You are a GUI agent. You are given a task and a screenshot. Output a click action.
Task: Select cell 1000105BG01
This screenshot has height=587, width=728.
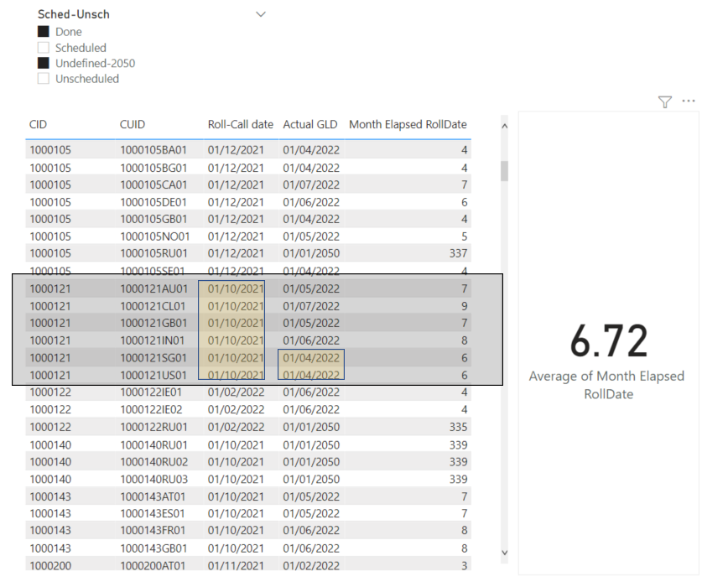click(153, 168)
